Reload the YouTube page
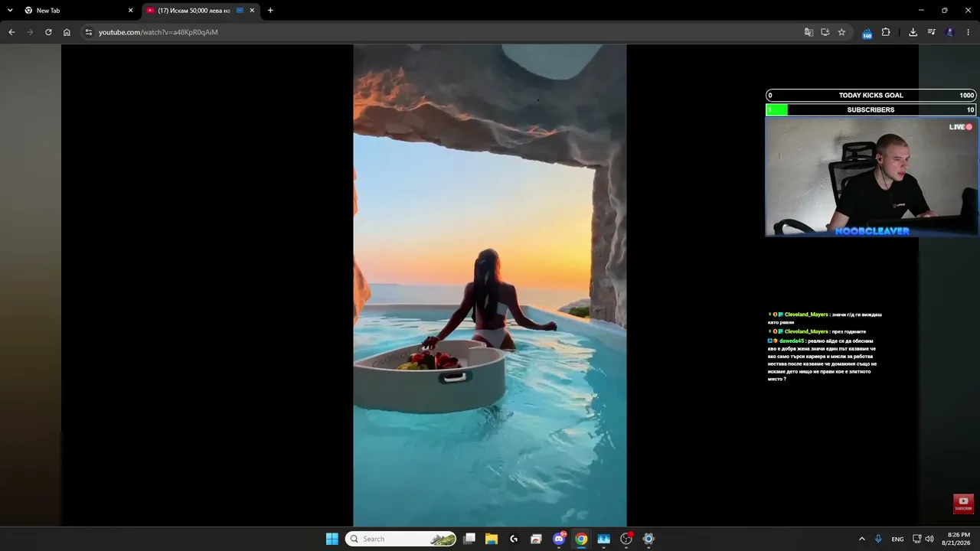Viewport: 980px width, 551px height. click(x=48, y=32)
